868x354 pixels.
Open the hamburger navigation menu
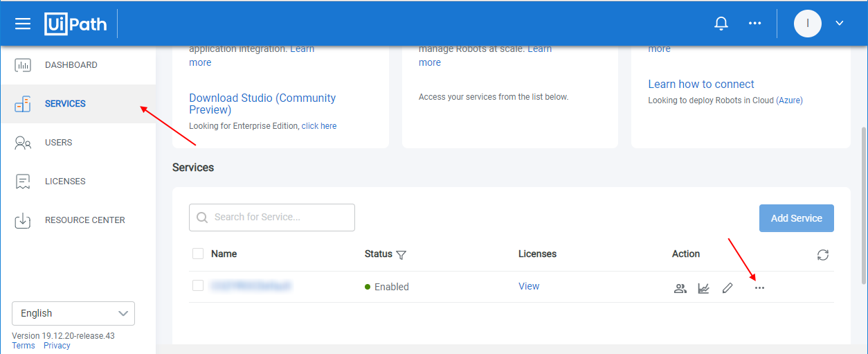pos(23,24)
